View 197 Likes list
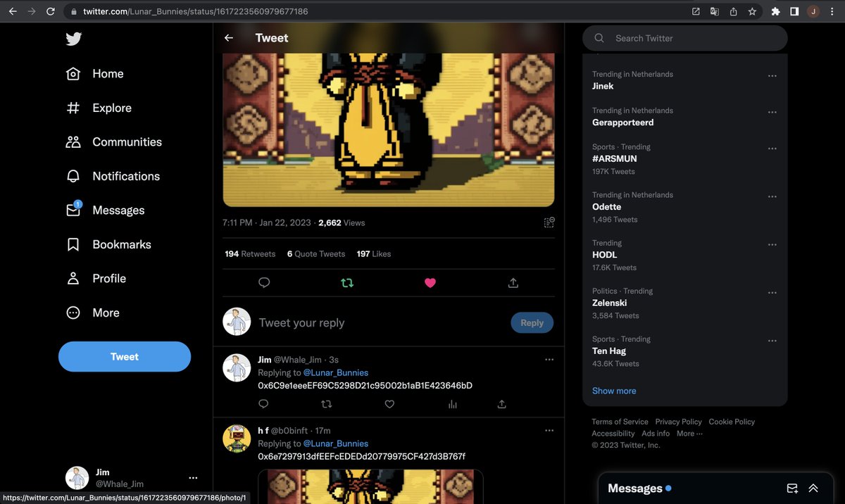The width and height of the screenshot is (845, 504). coord(374,253)
